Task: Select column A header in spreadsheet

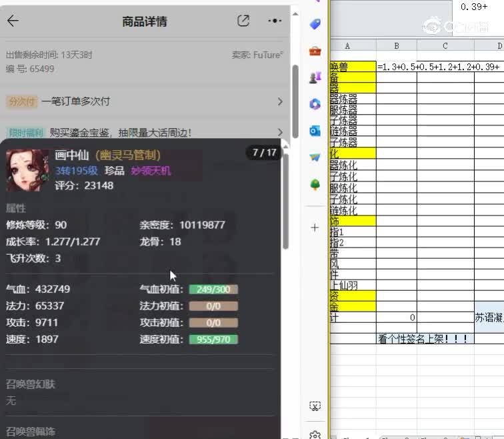Action: pyautogui.click(x=353, y=46)
